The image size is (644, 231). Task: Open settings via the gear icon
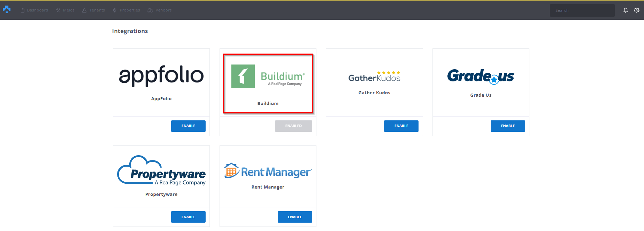tap(637, 10)
